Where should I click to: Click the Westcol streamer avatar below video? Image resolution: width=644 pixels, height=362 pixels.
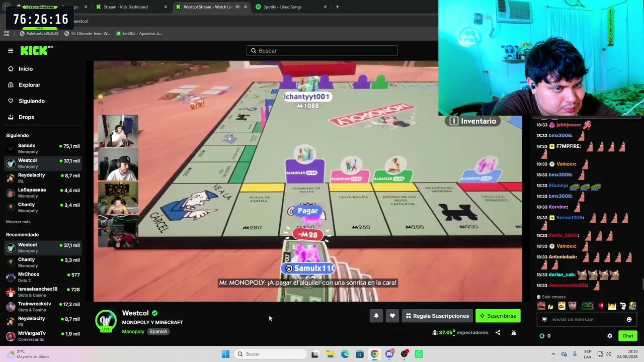106,321
